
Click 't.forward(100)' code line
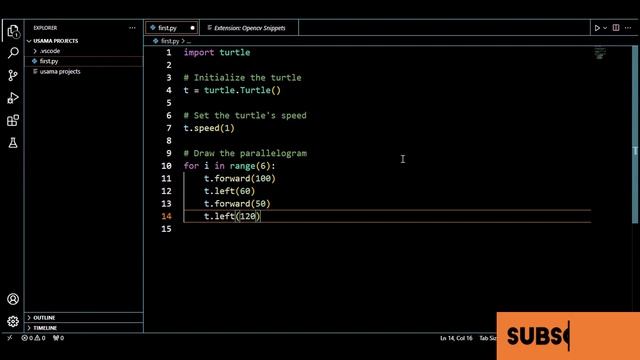click(240, 178)
